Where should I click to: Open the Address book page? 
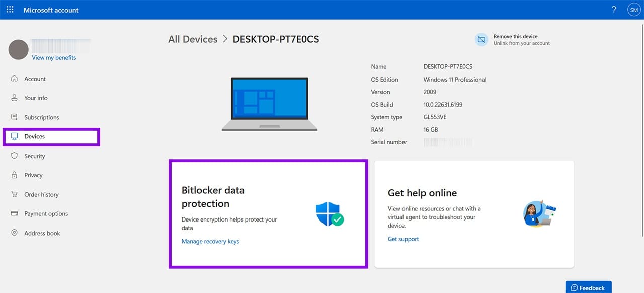(x=42, y=233)
